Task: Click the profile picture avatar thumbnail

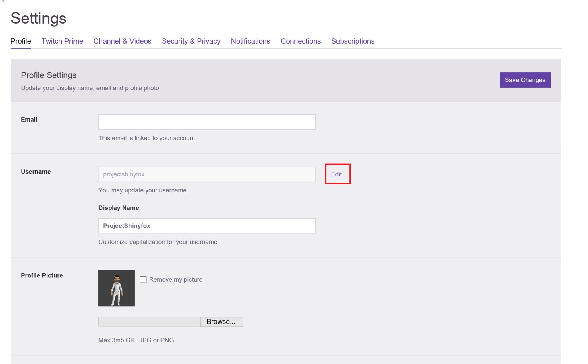Action: pos(116,288)
